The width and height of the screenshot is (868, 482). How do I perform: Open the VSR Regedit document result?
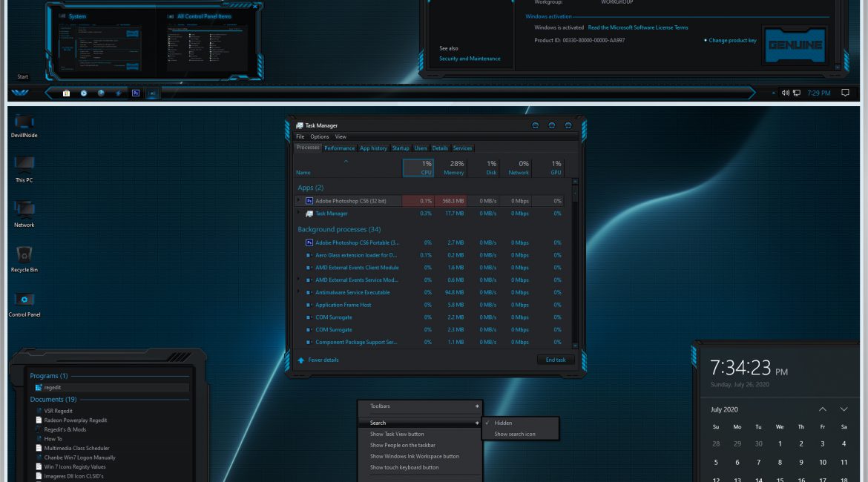coord(58,411)
